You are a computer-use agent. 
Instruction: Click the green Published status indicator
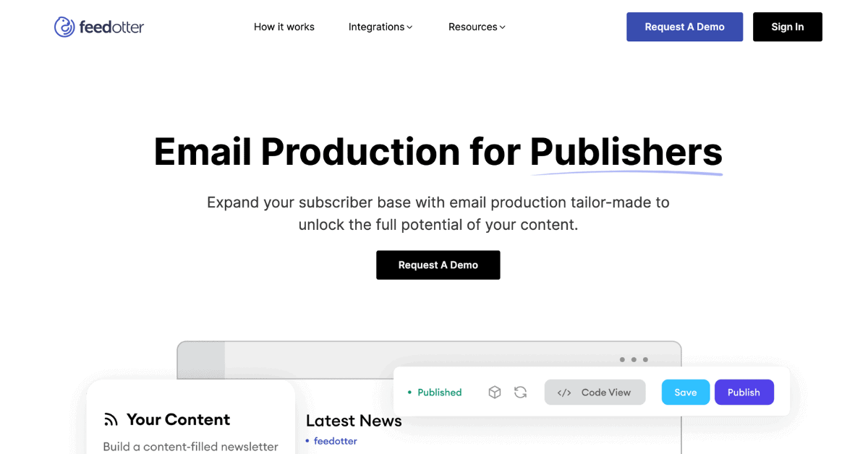(x=435, y=393)
